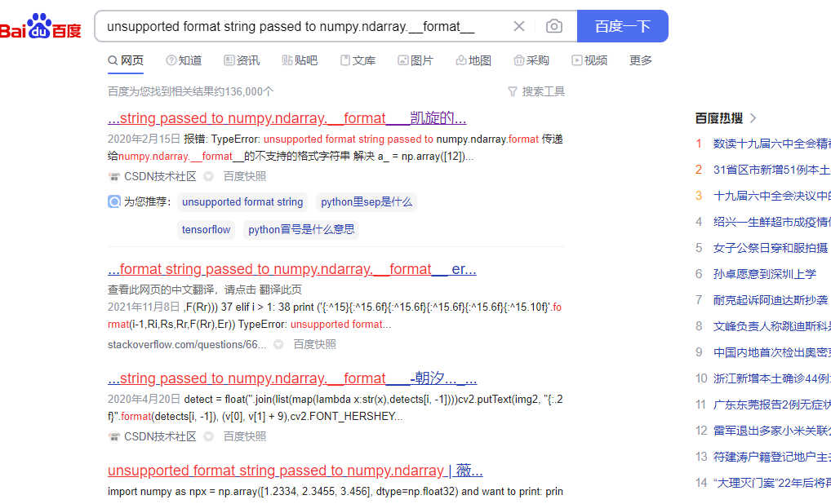
Task: Expand the 更多 menu
Action: click(640, 60)
